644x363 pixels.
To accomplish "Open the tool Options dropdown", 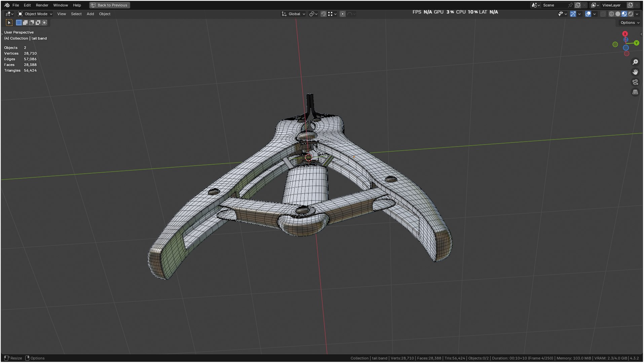I will click(630, 23).
